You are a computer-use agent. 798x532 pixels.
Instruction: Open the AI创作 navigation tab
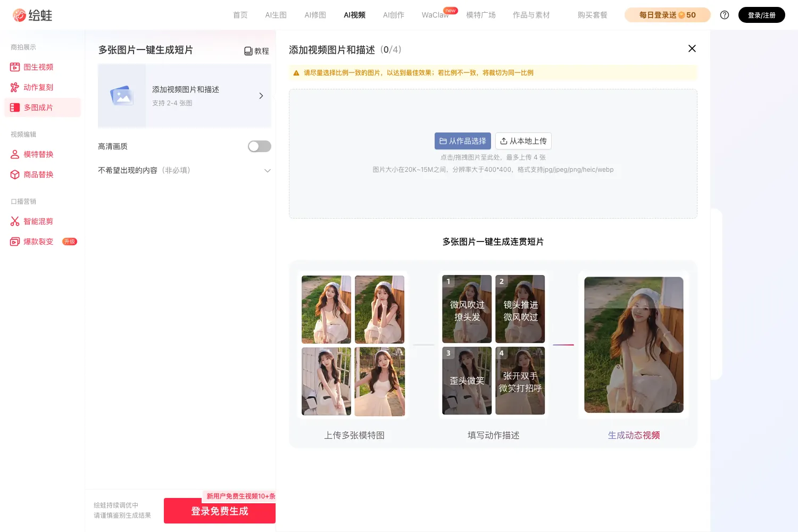(394, 15)
